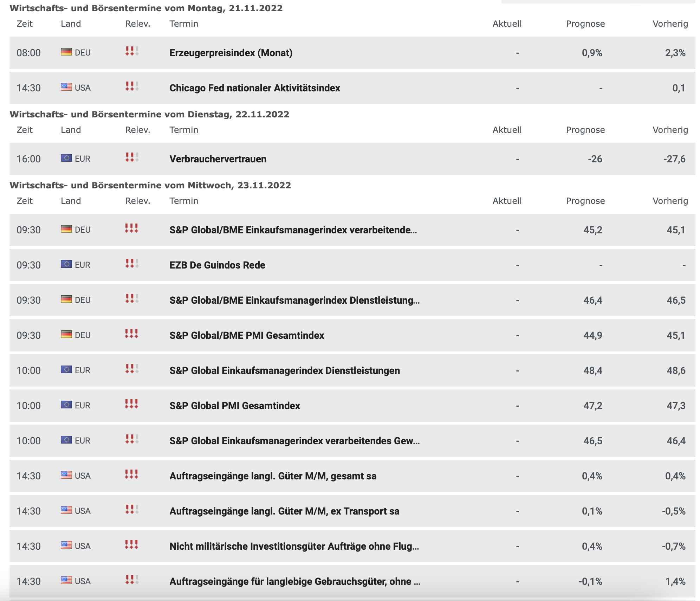Click the USA flag in Chicago Fed row
This screenshot has width=700, height=601.
[66, 87]
